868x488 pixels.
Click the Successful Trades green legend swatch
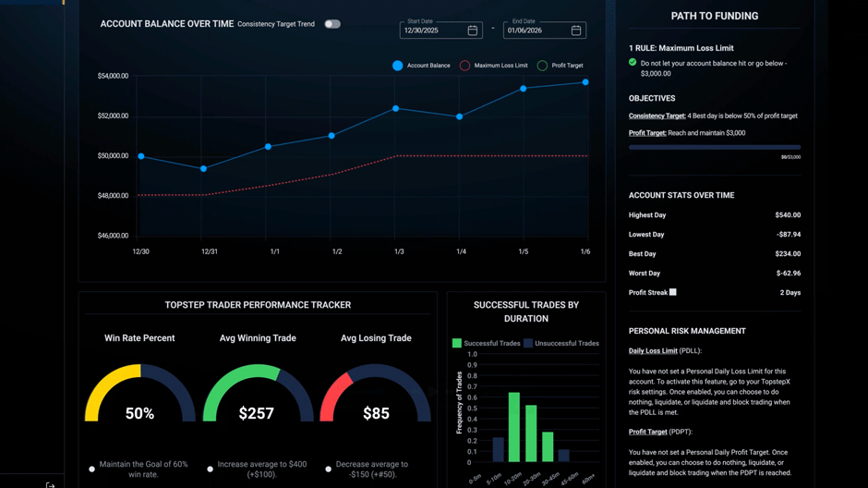click(x=457, y=344)
